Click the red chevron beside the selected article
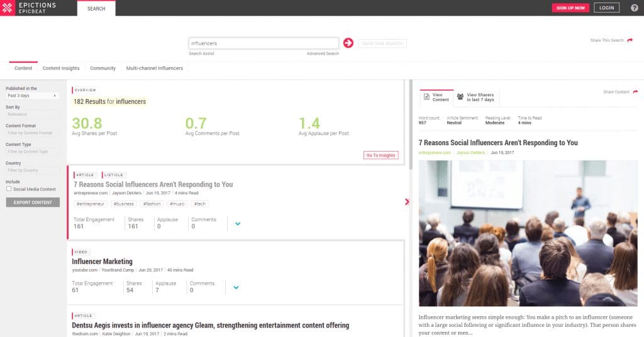 (407, 202)
